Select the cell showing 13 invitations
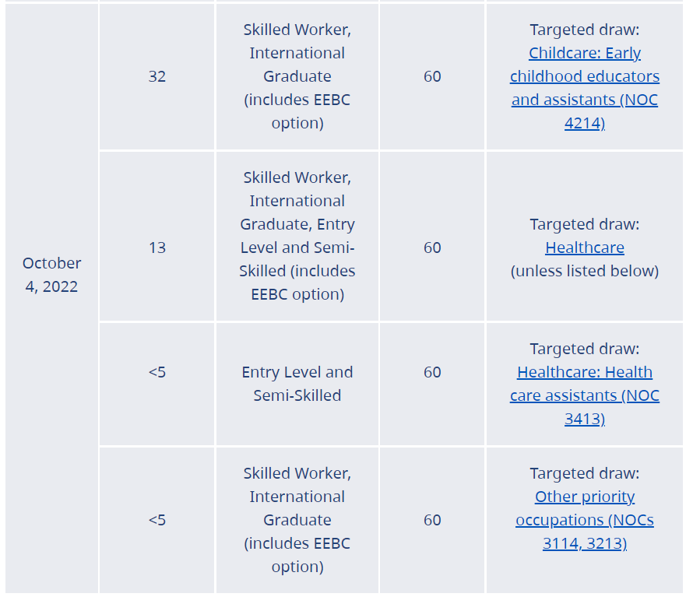The image size is (700, 604). coord(157,248)
